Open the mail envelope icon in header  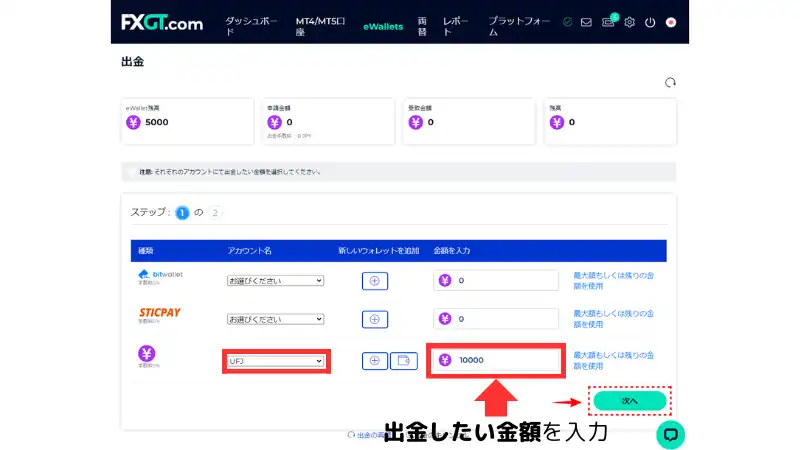(586, 22)
